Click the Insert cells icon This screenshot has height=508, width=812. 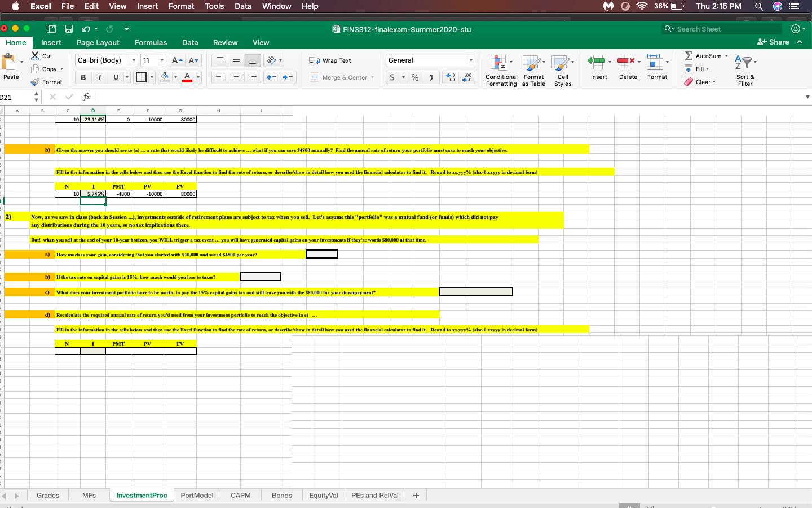tap(596, 62)
